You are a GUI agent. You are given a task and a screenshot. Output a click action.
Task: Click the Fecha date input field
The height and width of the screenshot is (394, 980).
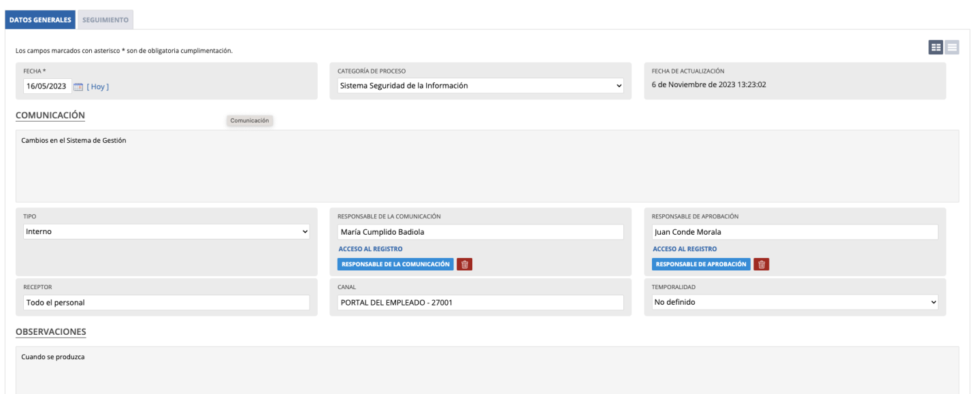[46, 86]
